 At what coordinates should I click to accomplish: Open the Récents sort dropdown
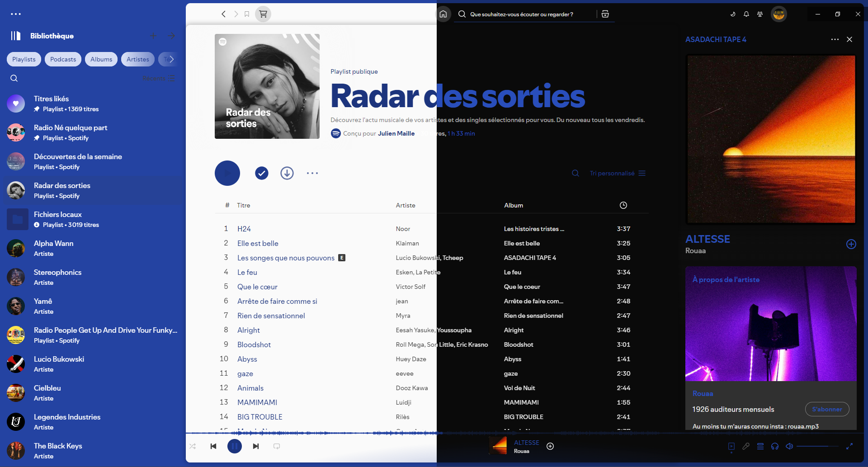coord(158,78)
